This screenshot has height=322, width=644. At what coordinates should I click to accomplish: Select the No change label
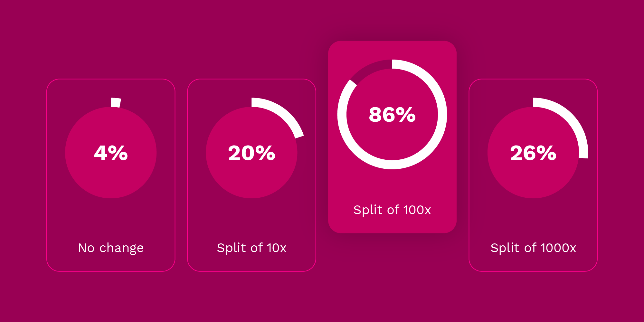pyautogui.click(x=111, y=248)
